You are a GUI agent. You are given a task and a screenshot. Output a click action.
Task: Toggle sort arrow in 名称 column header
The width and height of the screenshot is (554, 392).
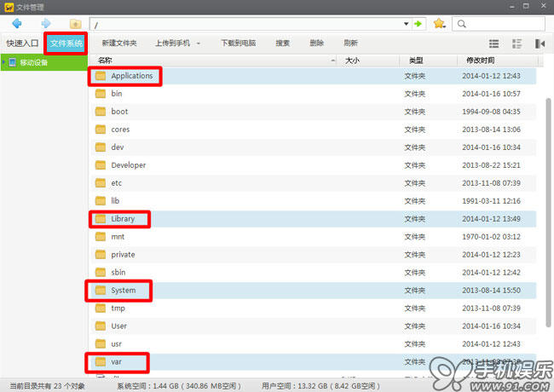click(x=332, y=61)
